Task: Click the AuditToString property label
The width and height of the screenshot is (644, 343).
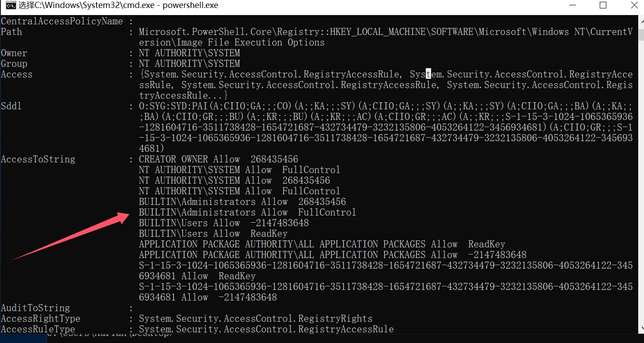Action: [x=35, y=308]
